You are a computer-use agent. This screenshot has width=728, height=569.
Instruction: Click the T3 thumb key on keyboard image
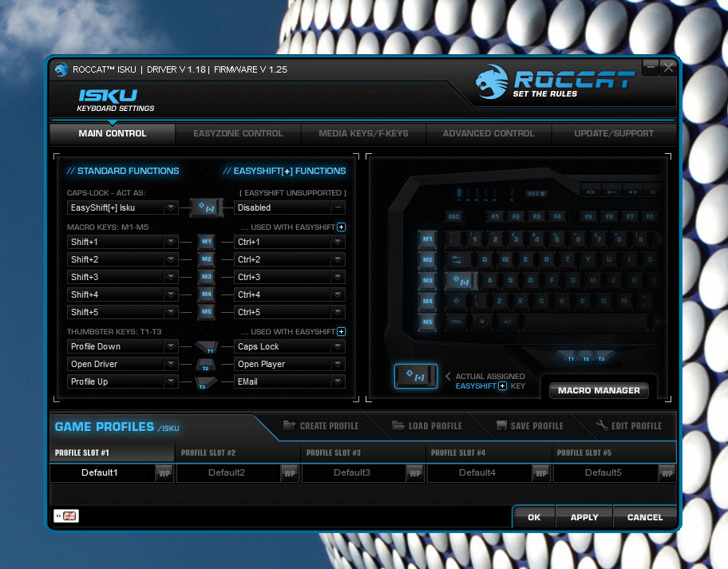[x=602, y=358]
